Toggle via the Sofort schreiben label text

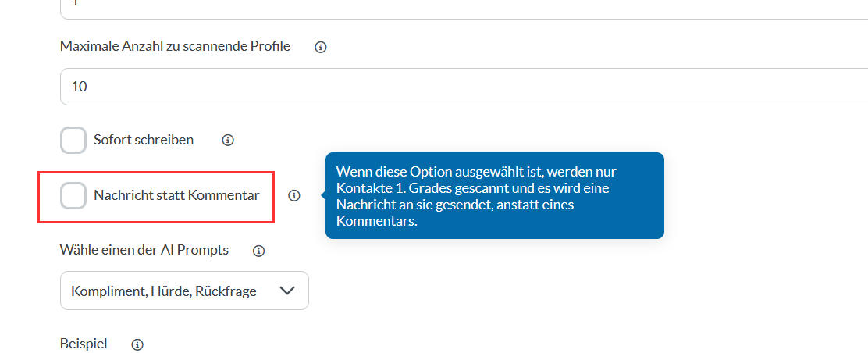tap(144, 141)
